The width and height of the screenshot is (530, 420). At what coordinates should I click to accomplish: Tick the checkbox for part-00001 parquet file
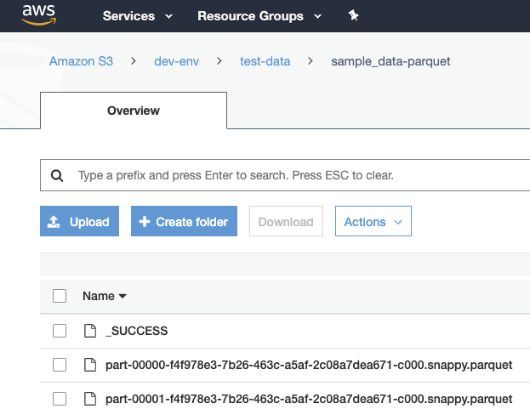click(60, 399)
